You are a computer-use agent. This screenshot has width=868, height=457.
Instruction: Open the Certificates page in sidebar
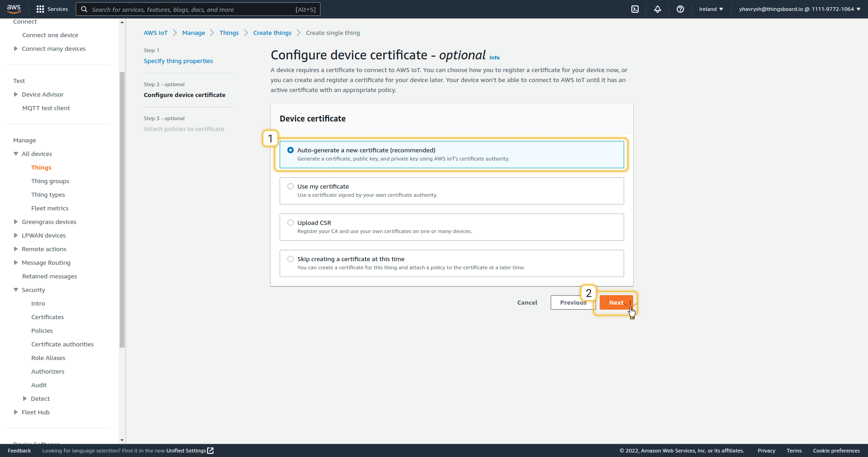pyautogui.click(x=48, y=317)
